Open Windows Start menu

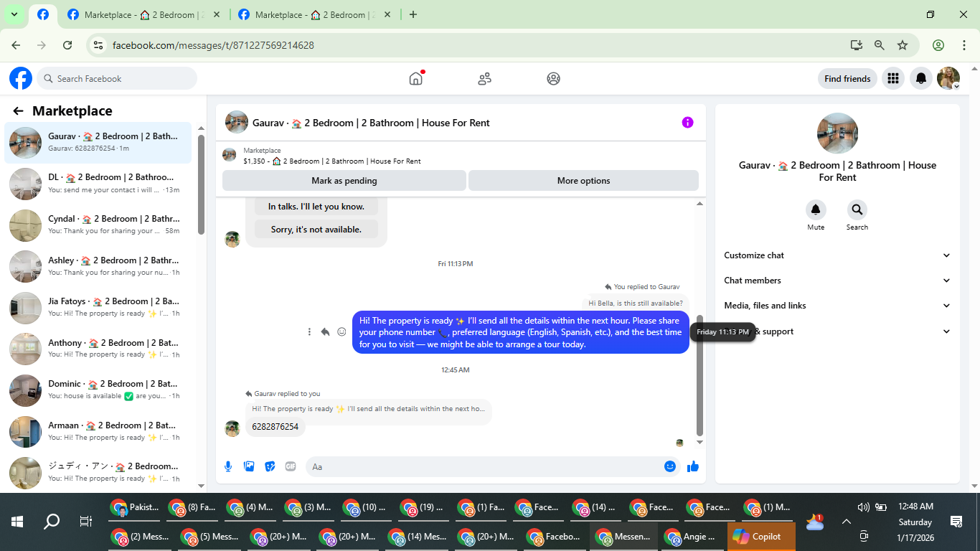pos(17,522)
